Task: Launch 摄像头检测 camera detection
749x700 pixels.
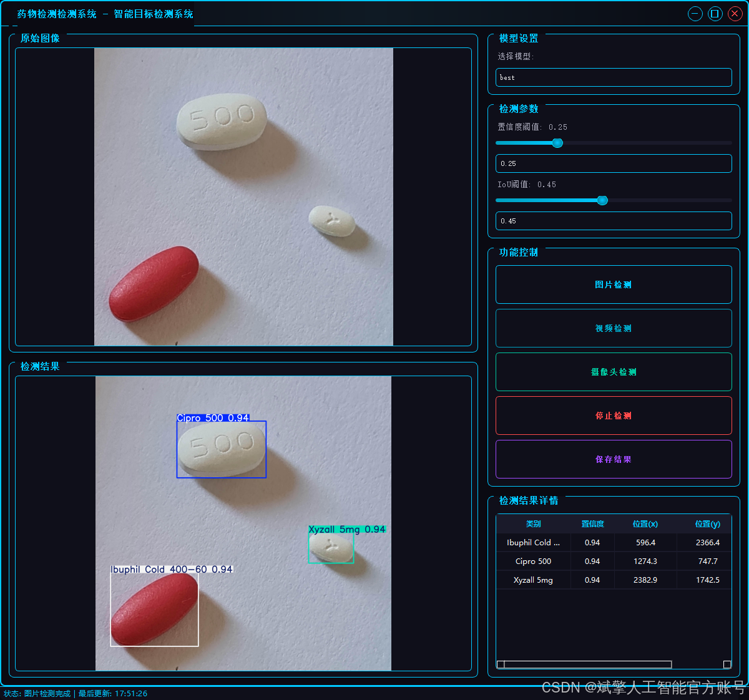Action: pyautogui.click(x=614, y=372)
